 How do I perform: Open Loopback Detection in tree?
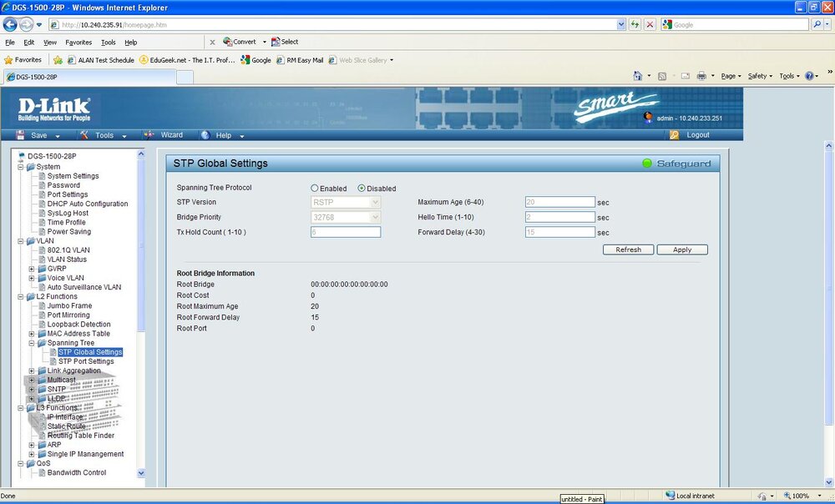78,324
